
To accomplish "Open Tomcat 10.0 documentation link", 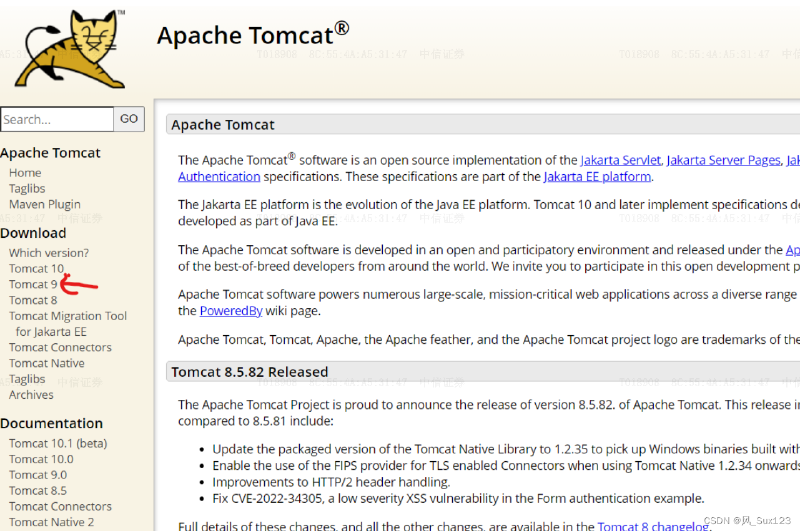I will 41,460.
